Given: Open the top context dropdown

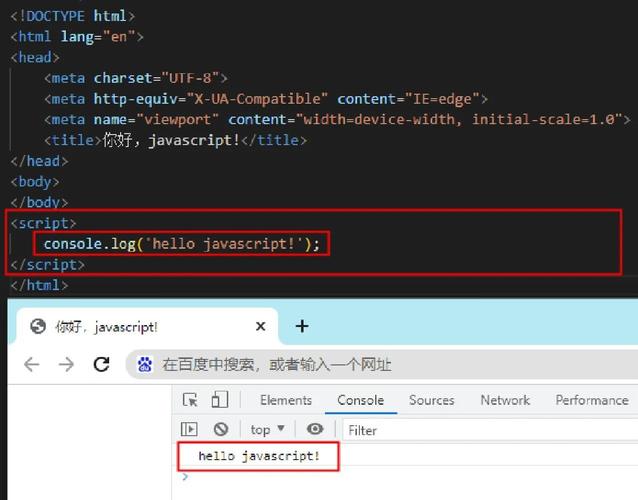Looking at the screenshot, I should pos(267,430).
